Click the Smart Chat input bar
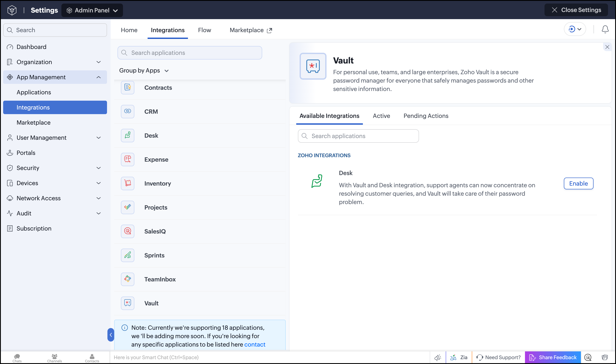616x364 pixels. (270, 357)
